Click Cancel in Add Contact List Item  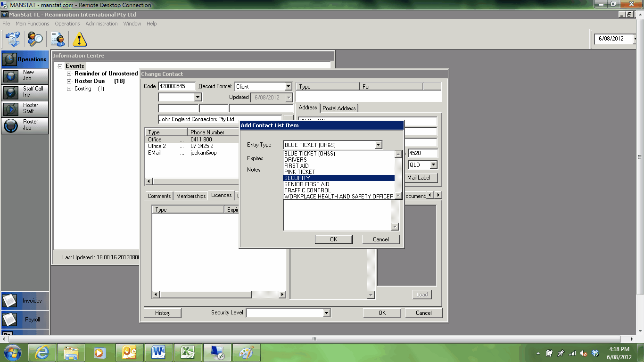(x=380, y=239)
